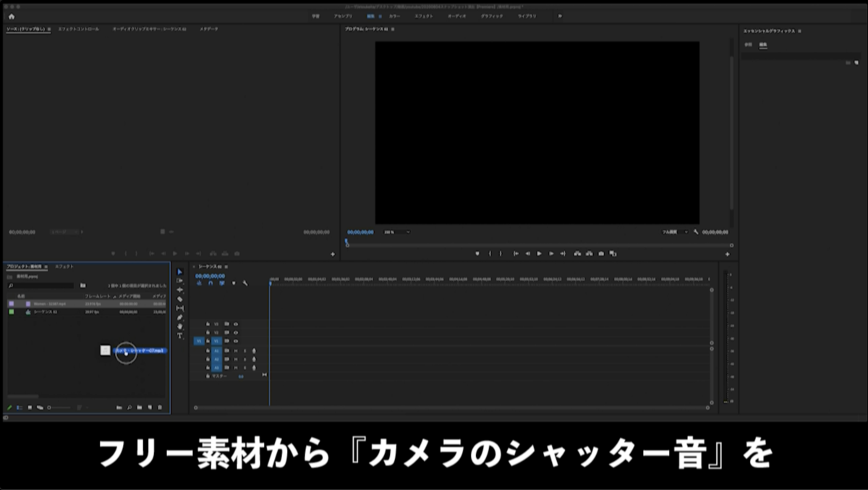Select the Selection tool in timeline toolbar
This screenshot has height=490, width=868.
pyautogui.click(x=179, y=271)
